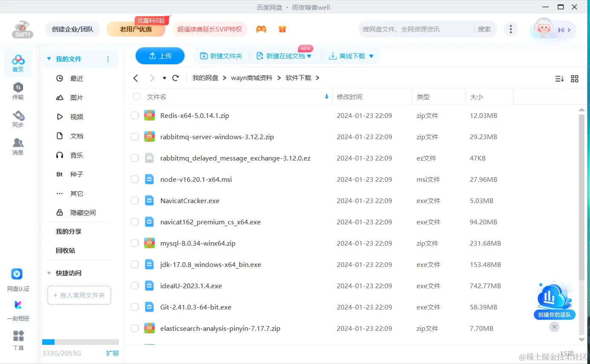Open the three-dot more menu in header
Image resolution: width=590 pixels, height=364 pixels.
point(511,29)
